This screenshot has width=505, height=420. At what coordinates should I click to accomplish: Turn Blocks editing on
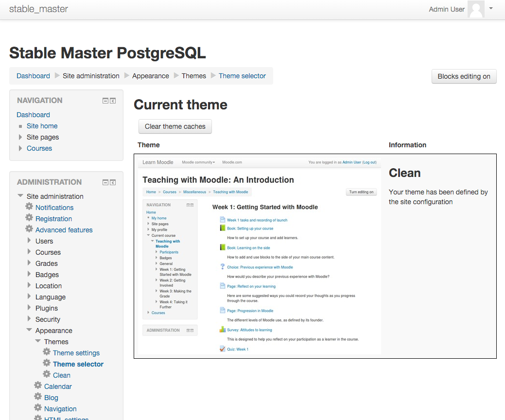(464, 76)
